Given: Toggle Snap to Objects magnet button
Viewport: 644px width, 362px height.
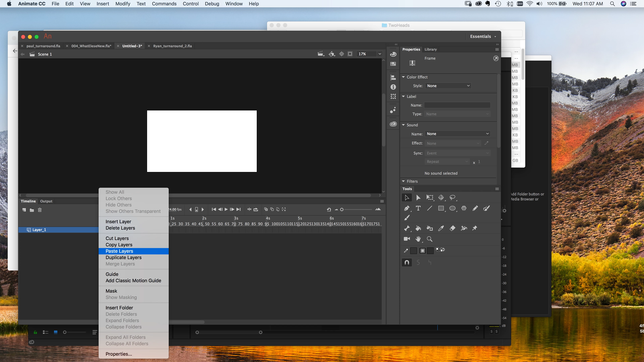Looking at the screenshot, I should [407, 262].
